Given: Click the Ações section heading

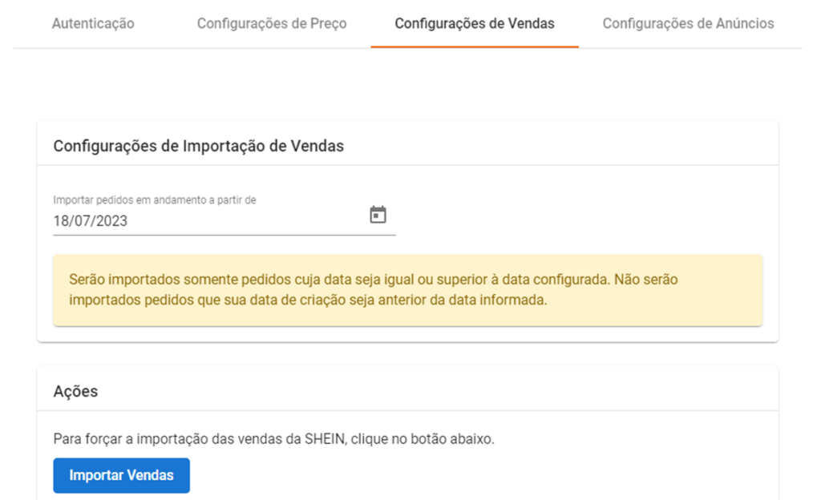Looking at the screenshot, I should point(75,392).
